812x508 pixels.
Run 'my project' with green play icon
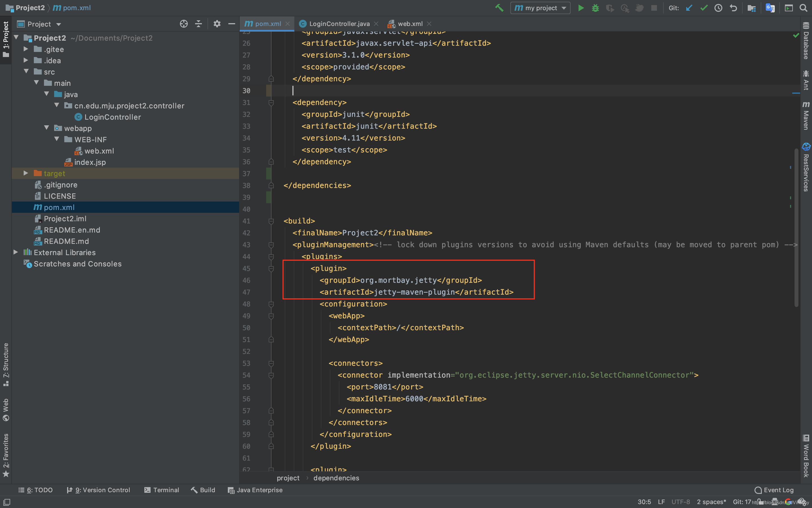click(581, 8)
